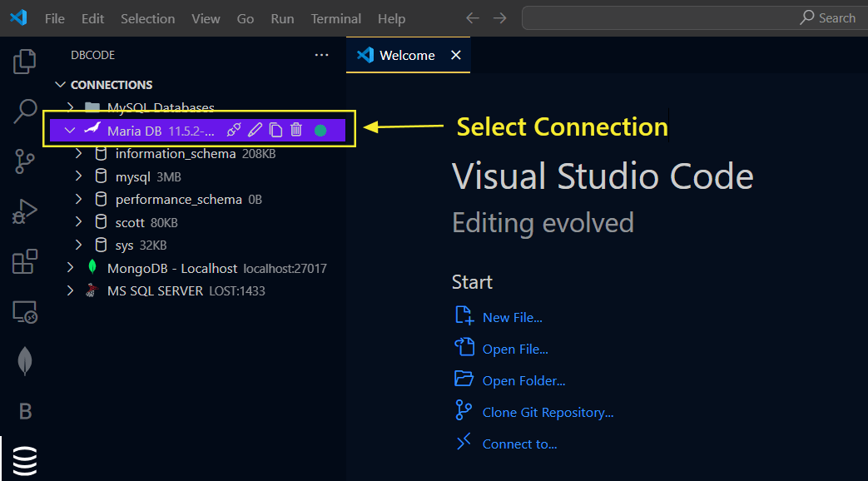Click the Maria DB seal logo icon
The width and height of the screenshot is (868, 481).
click(x=92, y=129)
